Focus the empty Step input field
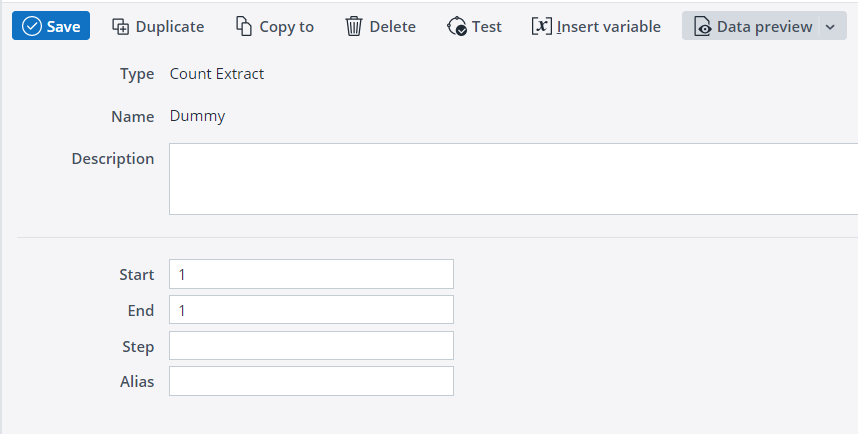858x434 pixels. coord(311,345)
